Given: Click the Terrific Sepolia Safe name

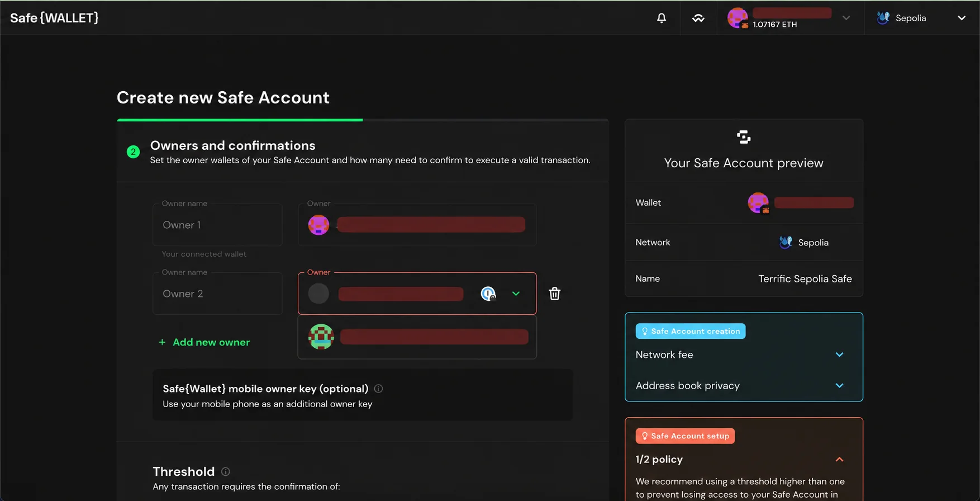Looking at the screenshot, I should 805,278.
